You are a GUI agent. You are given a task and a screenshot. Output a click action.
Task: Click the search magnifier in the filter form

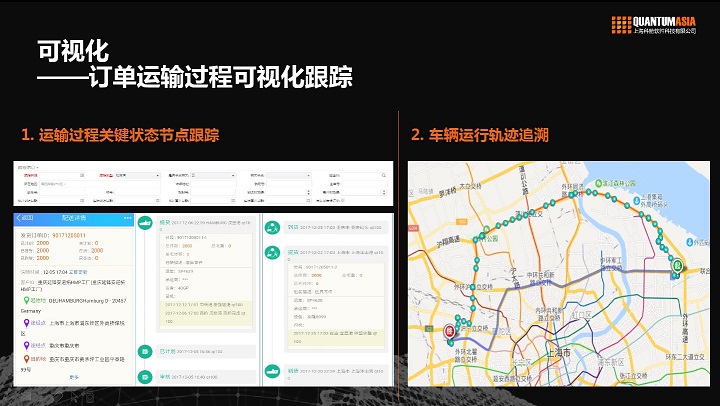pyautogui.click(x=383, y=175)
